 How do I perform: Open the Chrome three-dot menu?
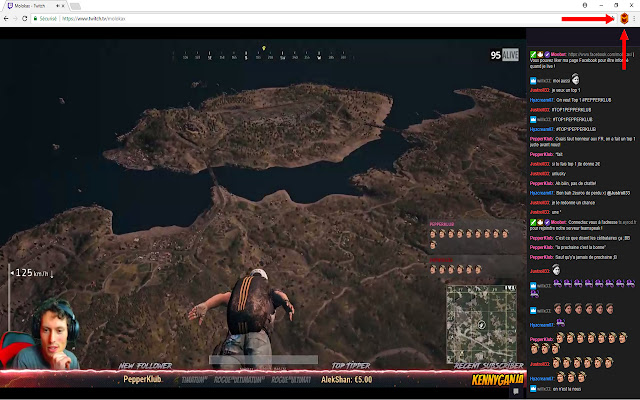point(634,19)
